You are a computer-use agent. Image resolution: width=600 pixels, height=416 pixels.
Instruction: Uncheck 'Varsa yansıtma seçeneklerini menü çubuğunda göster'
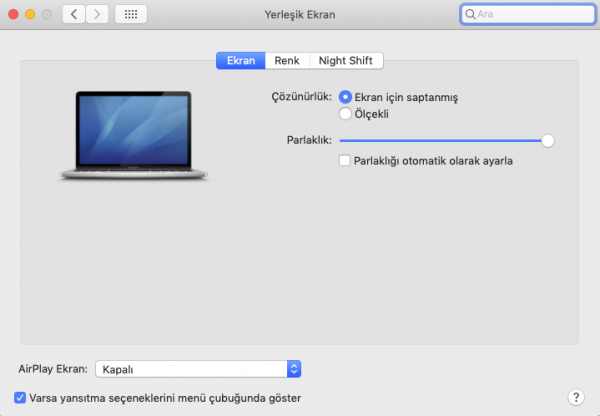pyautogui.click(x=20, y=398)
